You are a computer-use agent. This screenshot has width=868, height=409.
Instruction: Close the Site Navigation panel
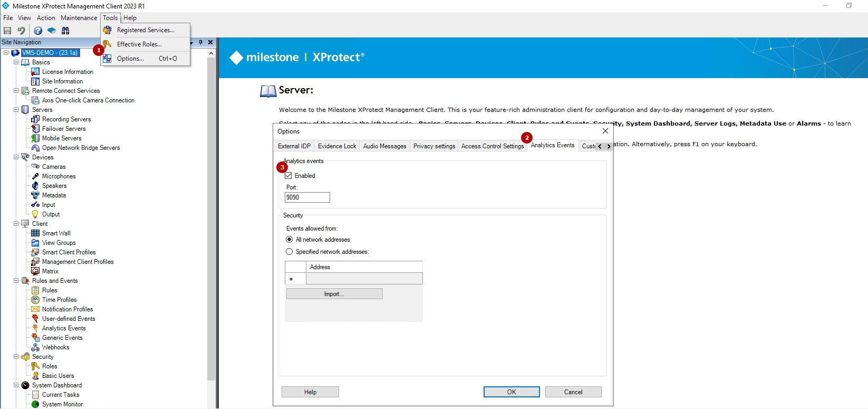click(210, 42)
